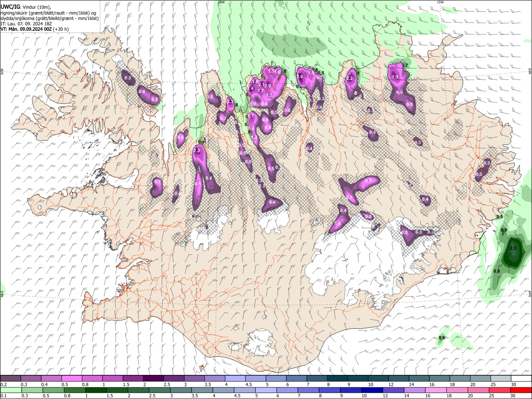Pick the lilac 14 swatch in the lower rain legend
Screen dimensions: 532x399
pyautogui.click(x=415, y=390)
